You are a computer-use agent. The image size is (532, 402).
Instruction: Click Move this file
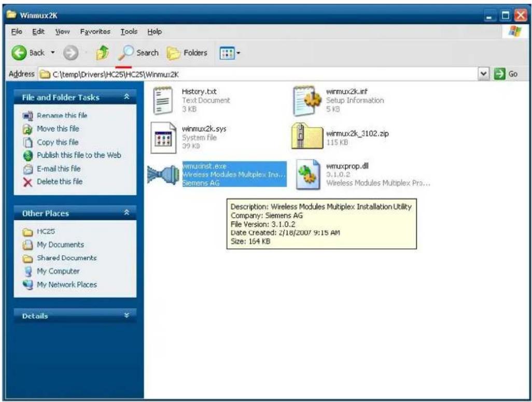tap(58, 129)
